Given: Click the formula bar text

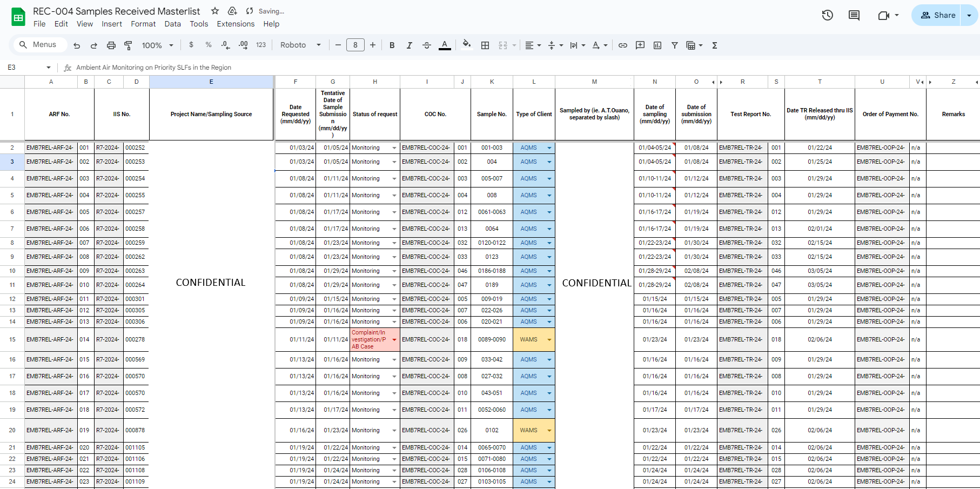Looking at the screenshot, I should tap(153, 68).
